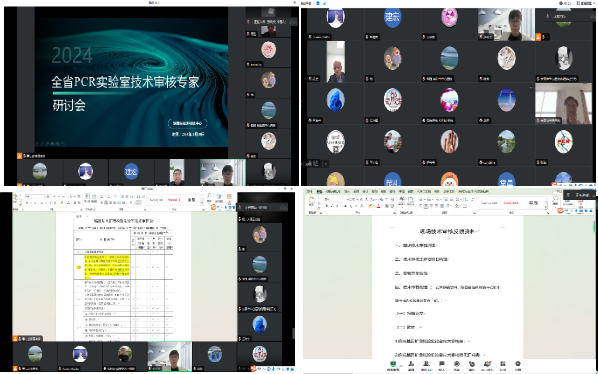Open the meeting settings gear icon
The width and height of the screenshot is (598, 374).
[518, 364]
